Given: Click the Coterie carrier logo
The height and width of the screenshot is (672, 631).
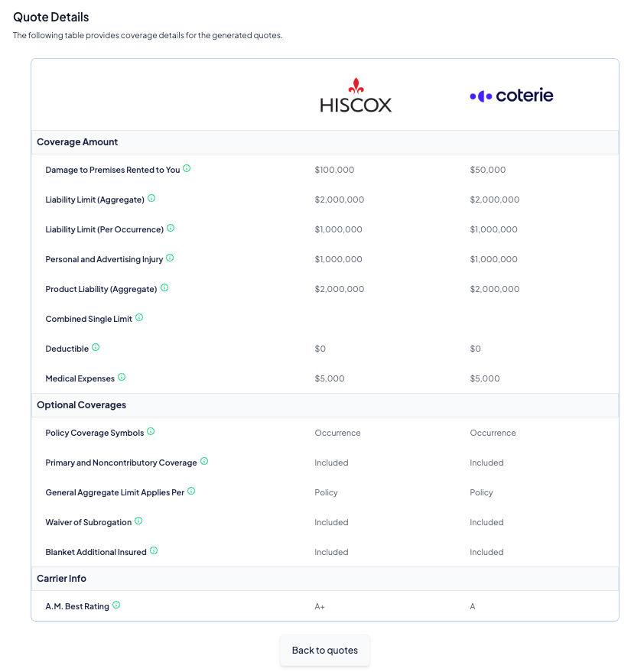Looking at the screenshot, I should pos(512,95).
